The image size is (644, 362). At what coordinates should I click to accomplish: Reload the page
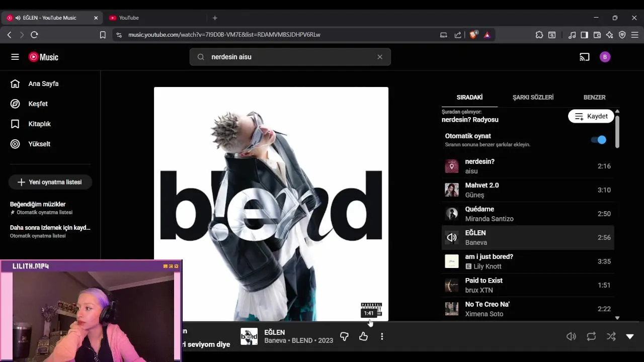(34, 35)
